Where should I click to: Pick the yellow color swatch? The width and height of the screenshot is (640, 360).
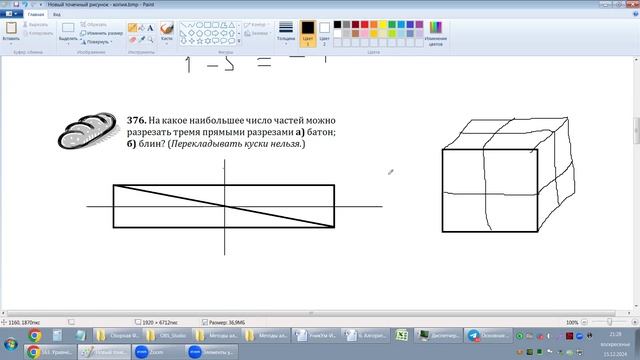(x=383, y=24)
